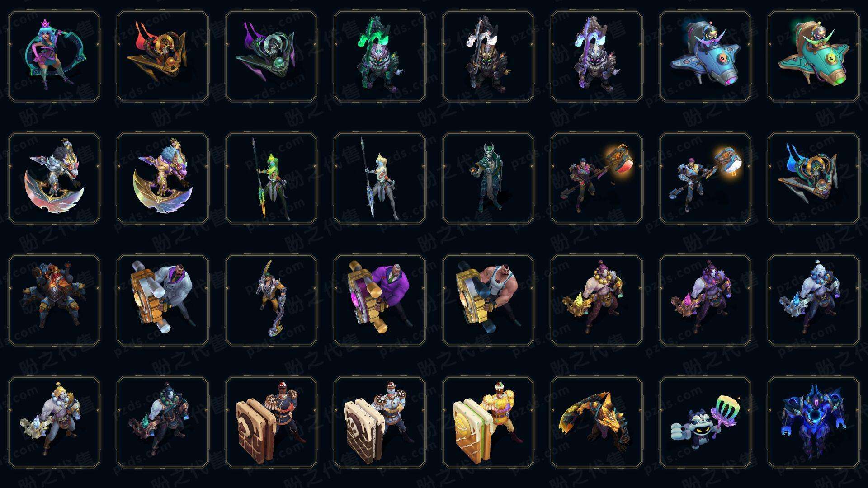This screenshot has width=868, height=488.
Task: Select the silver wolf with crescent blade
Action: [x=54, y=178]
